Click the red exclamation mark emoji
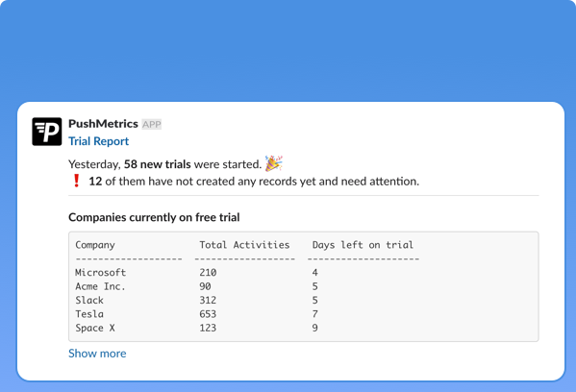576x392 pixels. [x=76, y=181]
